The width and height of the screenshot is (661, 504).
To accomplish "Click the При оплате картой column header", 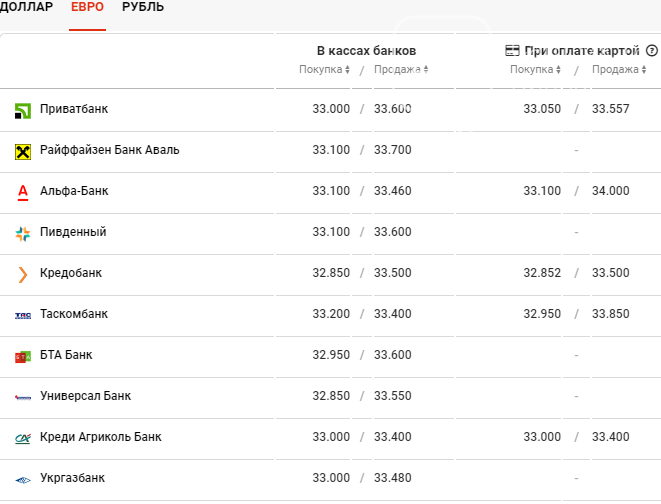I will (582, 51).
